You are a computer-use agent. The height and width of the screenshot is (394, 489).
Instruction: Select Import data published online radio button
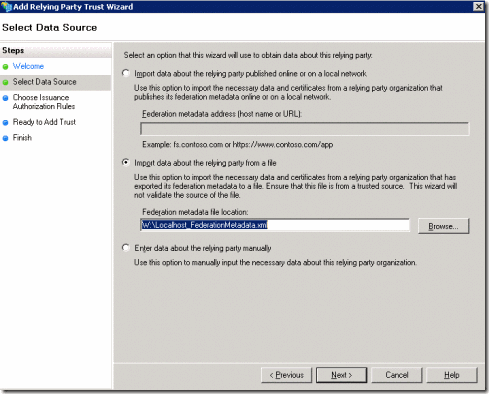pos(126,73)
